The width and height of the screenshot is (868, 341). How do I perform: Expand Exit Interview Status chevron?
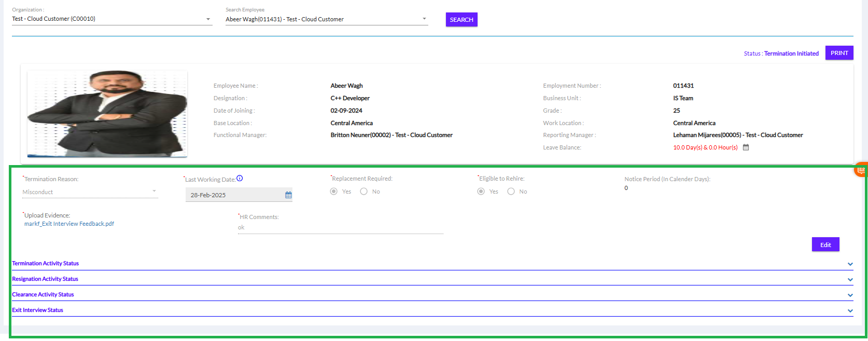coord(850,311)
